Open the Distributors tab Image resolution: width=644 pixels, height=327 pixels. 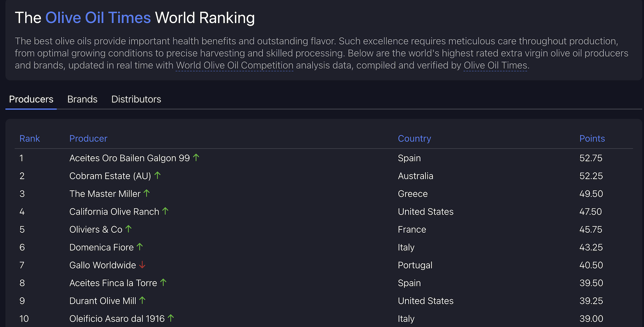point(136,99)
